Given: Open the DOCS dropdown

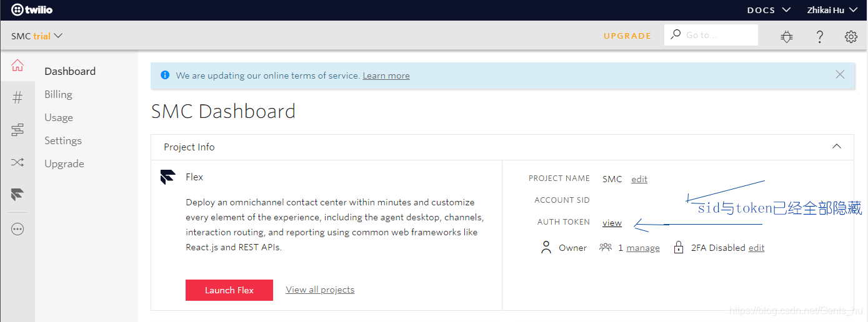Looking at the screenshot, I should click(x=769, y=10).
